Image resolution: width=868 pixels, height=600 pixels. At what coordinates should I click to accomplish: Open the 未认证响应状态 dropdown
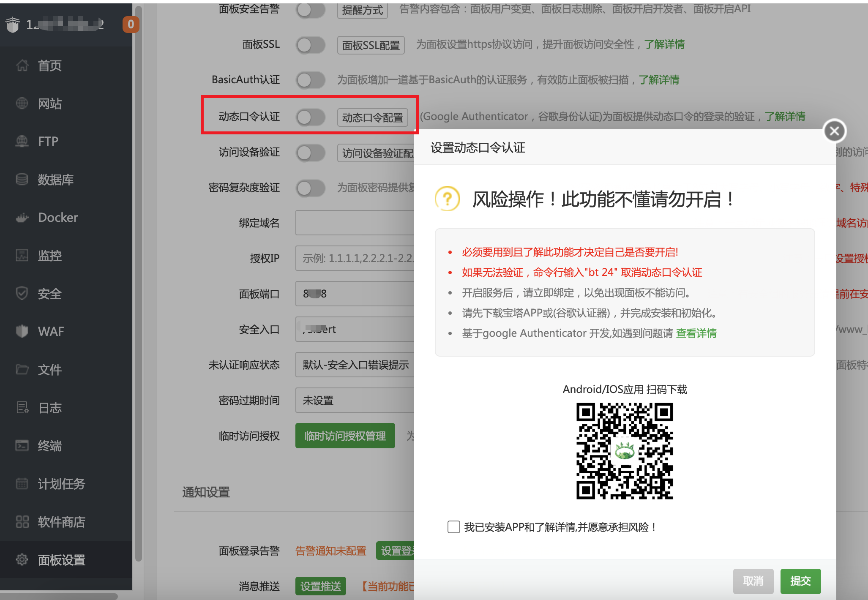(x=355, y=365)
